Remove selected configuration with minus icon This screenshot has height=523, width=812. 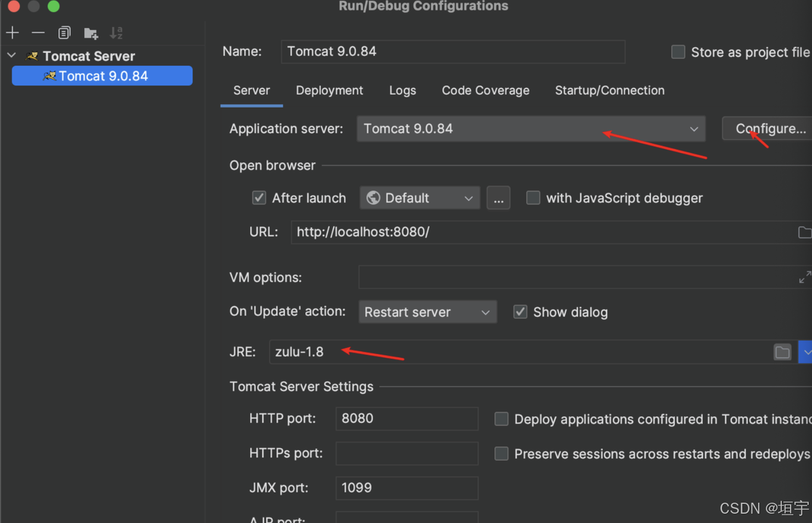coord(38,33)
